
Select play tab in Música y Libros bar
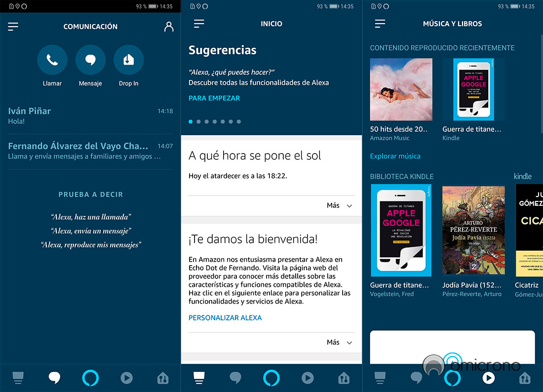point(489,378)
